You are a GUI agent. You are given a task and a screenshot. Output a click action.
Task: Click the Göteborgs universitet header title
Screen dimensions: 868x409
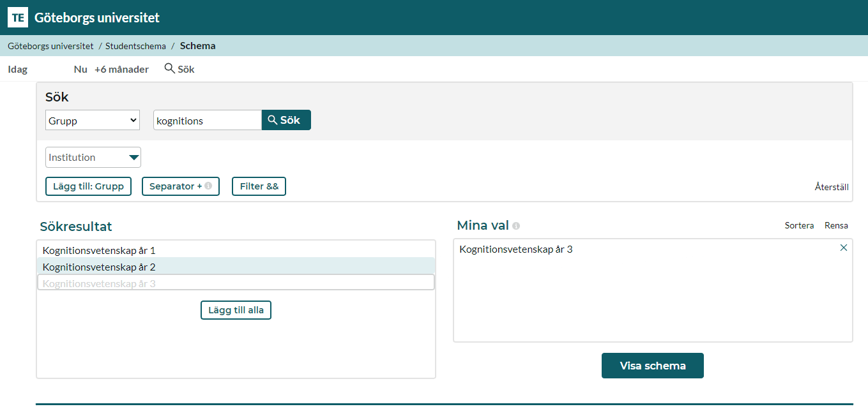(97, 18)
